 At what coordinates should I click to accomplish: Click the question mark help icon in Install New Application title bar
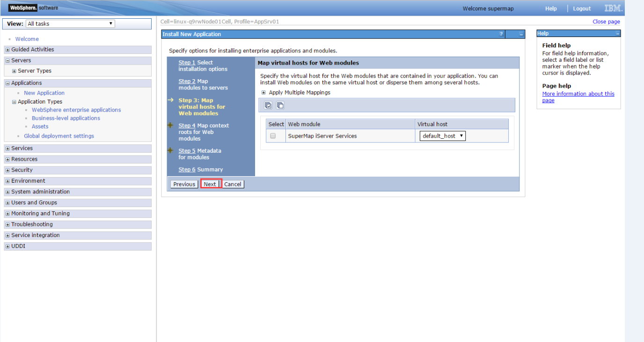click(x=501, y=34)
